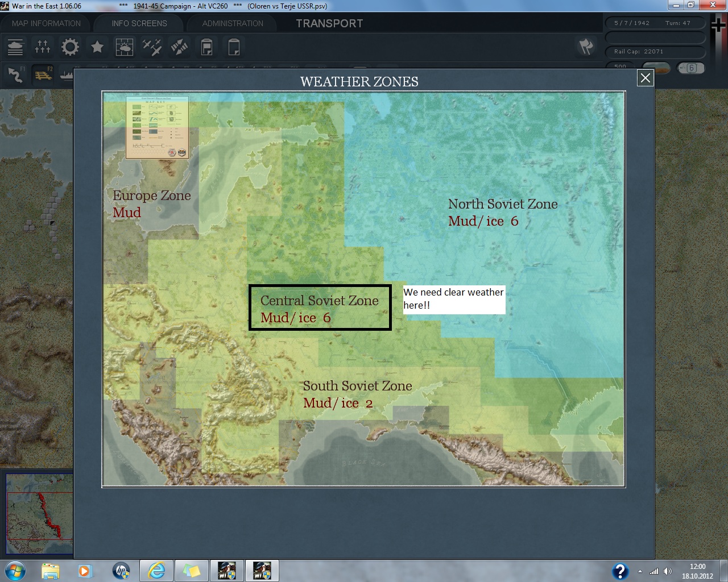Click the Mud text under Europe Zone
The width and height of the screenshot is (728, 582).
tap(127, 213)
